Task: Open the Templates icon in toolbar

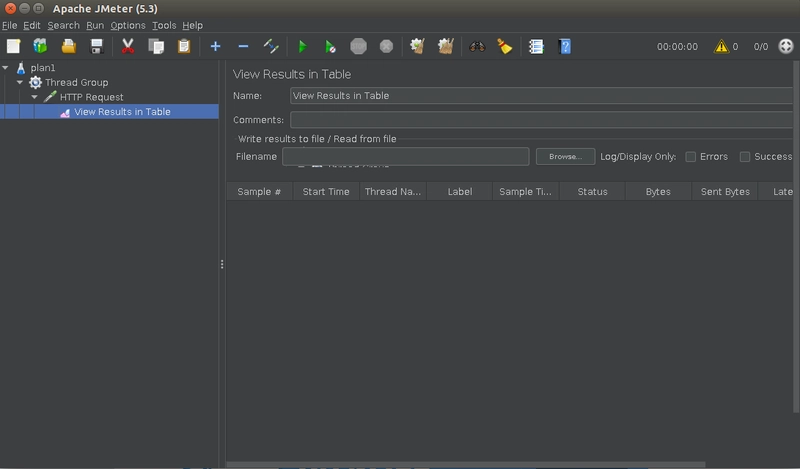Action: 40,46
